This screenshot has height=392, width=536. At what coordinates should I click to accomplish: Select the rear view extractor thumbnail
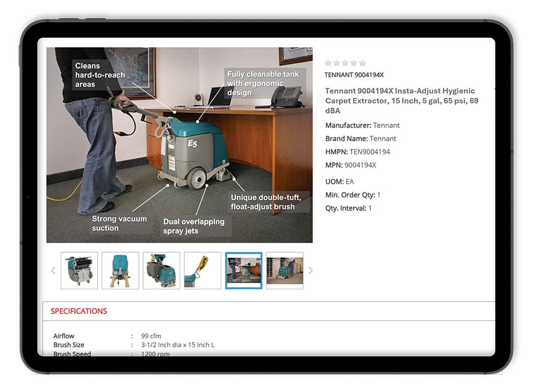[x=120, y=270]
